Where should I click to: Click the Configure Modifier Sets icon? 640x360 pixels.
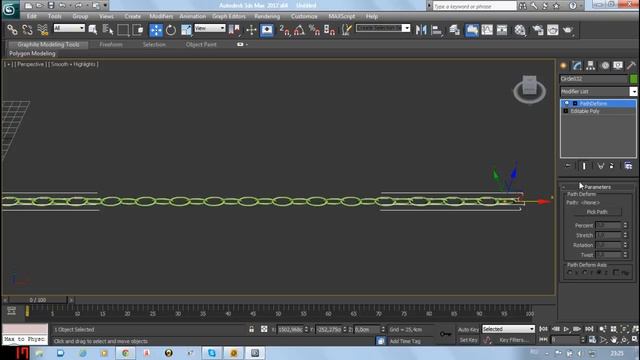pyautogui.click(x=628, y=166)
